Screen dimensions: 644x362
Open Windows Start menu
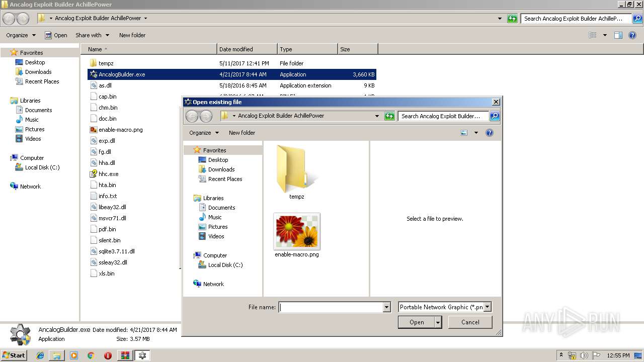click(14, 355)
